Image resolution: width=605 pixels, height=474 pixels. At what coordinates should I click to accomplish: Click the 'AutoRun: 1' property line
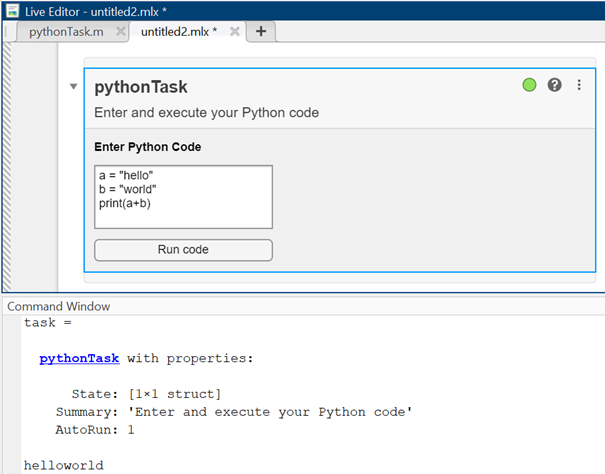tap(95, 430)
